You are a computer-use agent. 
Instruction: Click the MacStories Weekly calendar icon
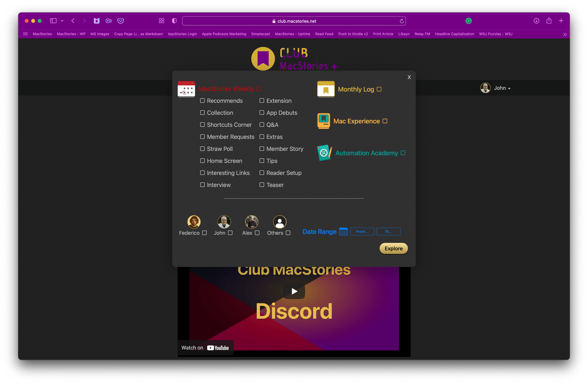186,89
